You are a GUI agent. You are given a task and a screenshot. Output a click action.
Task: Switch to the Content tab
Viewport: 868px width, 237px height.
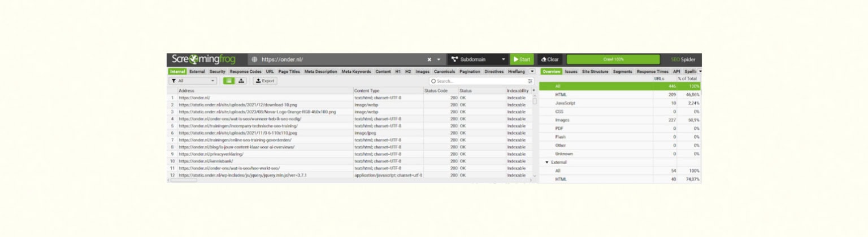(383, 72)
